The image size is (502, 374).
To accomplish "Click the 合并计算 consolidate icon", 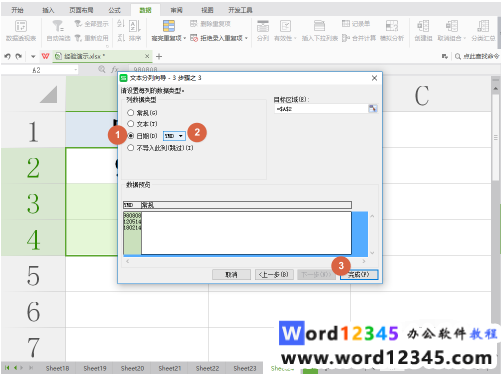I will pyautogui.click(x=346, y=38).
